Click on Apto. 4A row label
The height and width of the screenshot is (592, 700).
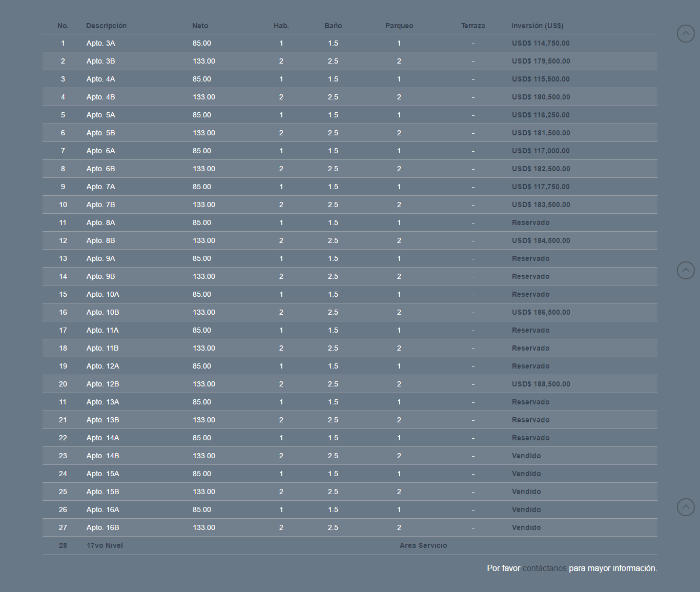pos(100,79)
